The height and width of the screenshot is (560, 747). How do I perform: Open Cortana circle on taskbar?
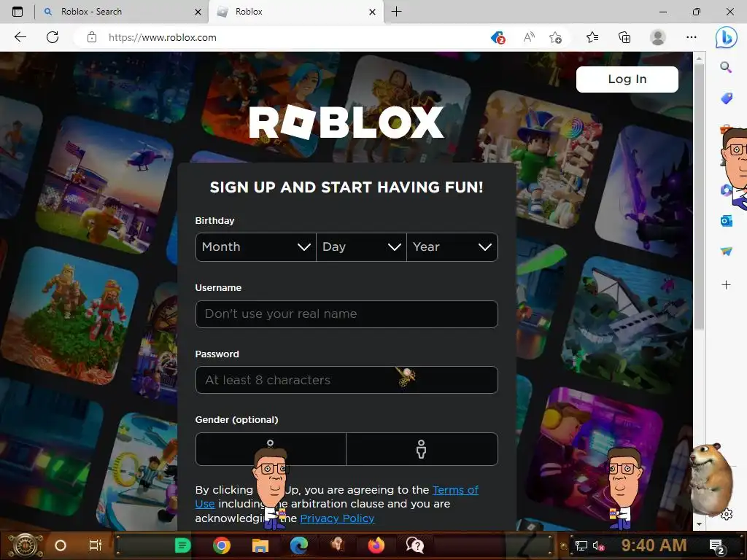coord(61,545)
